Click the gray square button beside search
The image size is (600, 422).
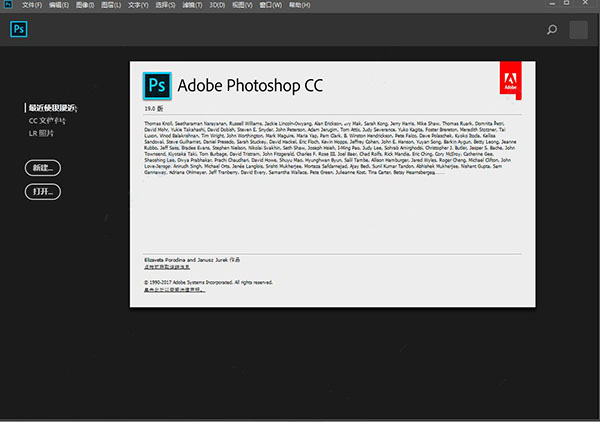pos(580,30)
